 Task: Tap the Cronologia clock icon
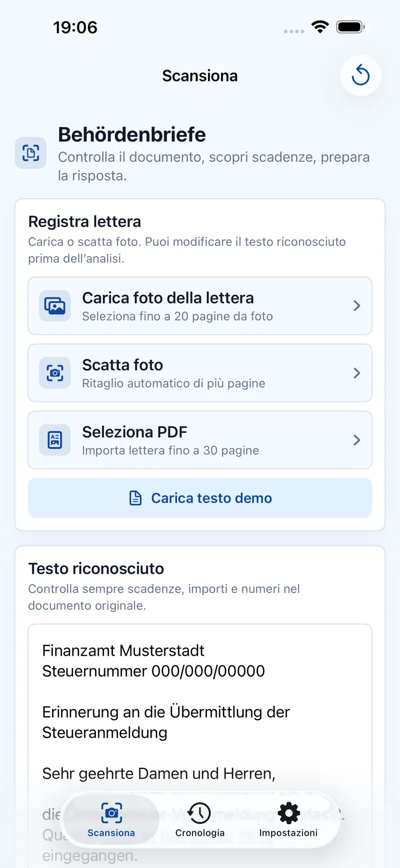click(200, 813)
